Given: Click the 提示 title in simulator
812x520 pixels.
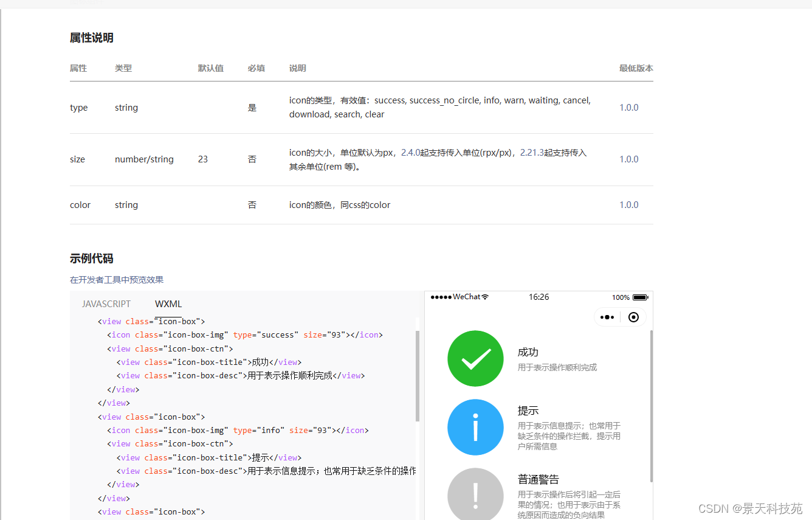Looking at the screenshot, I should [528, 411].
